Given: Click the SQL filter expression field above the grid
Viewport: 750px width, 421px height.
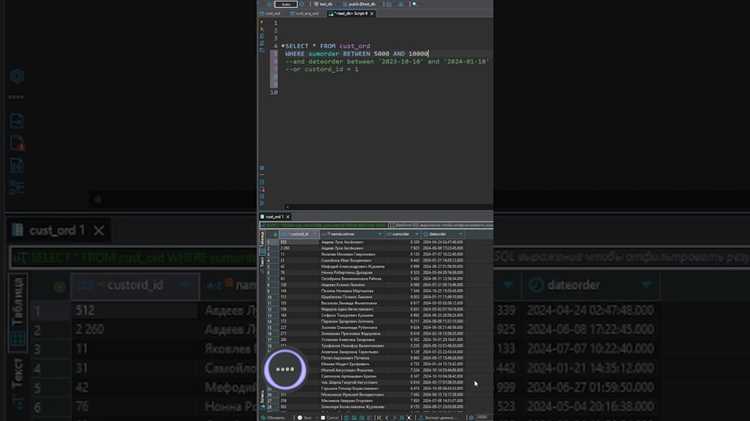Looking at the screenshot, I should [376, 225].
